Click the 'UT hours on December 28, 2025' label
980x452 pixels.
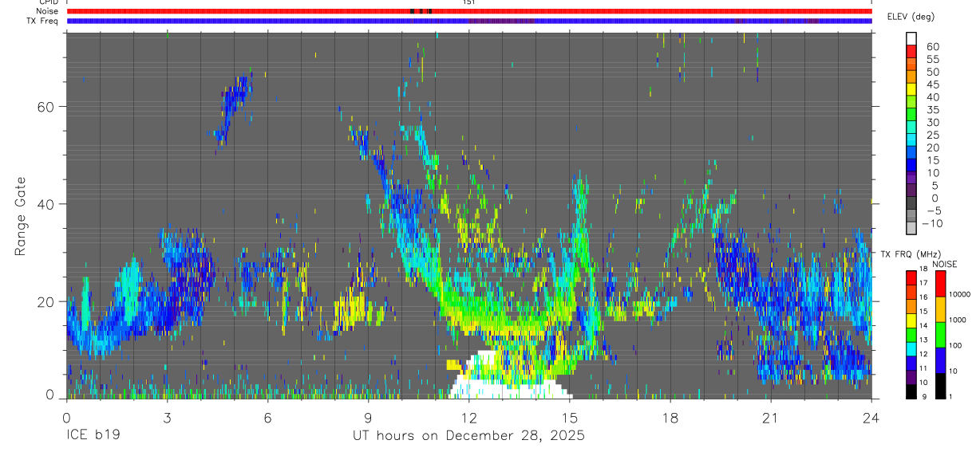468,436
